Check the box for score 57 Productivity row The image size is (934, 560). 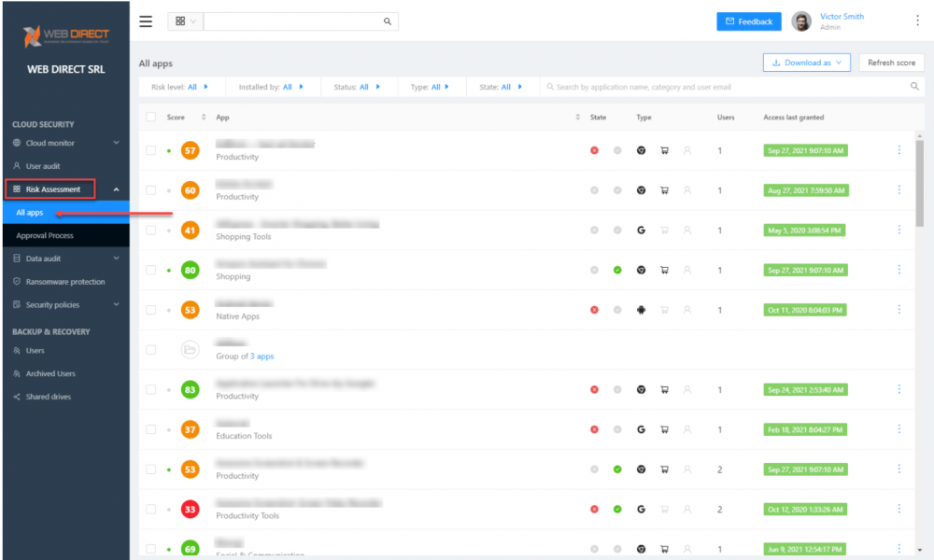click(x=151, y=150)
